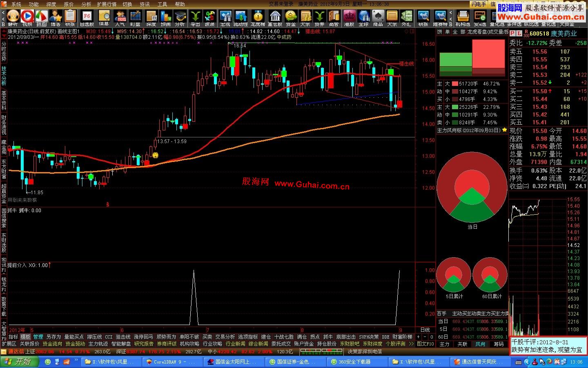Open the 工具 menu
Viewport: 588px width, 368px height.
tap(163, 4)
